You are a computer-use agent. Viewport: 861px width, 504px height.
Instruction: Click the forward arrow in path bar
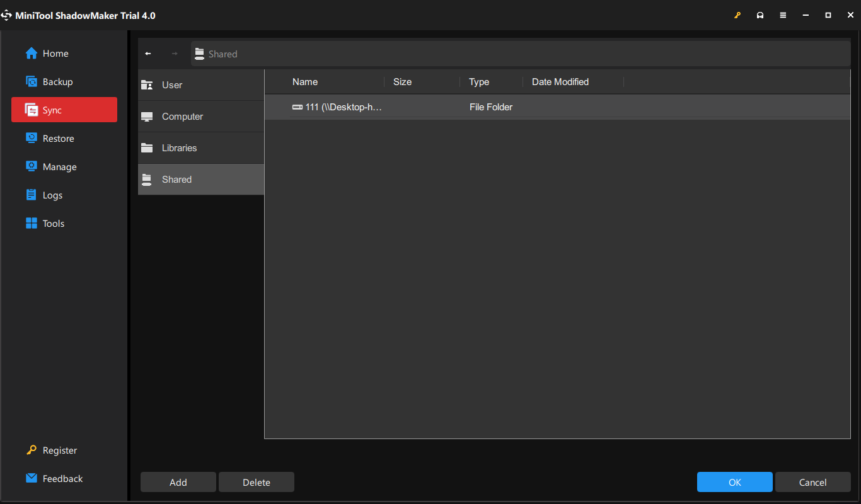point(175,54)
